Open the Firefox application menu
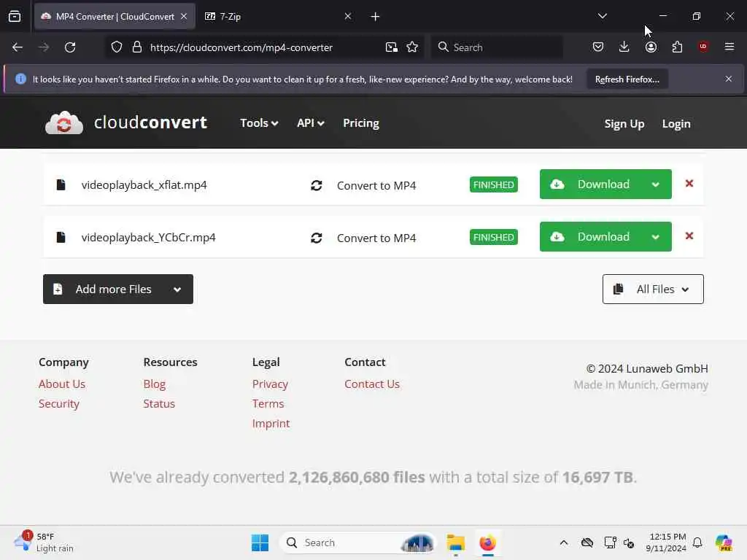The height and width of the screenshot is (560, 747). pos(729,47)
